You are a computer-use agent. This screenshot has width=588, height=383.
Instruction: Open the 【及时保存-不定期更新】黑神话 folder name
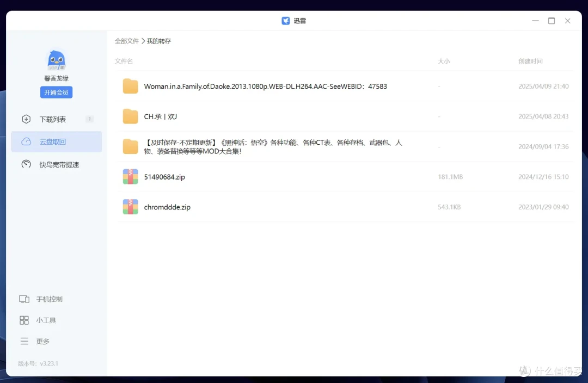pos(273,147)
